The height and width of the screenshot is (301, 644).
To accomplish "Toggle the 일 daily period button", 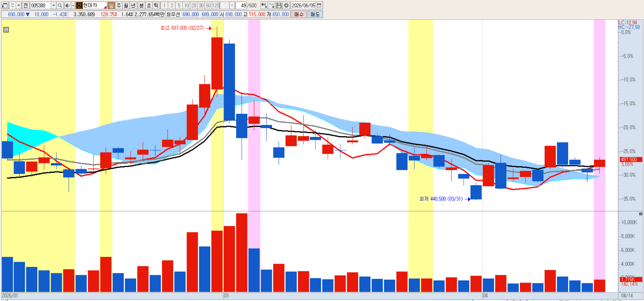I will [x=111, y=5].
